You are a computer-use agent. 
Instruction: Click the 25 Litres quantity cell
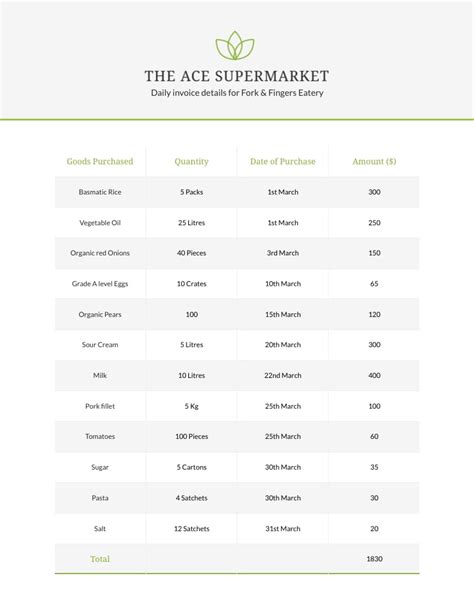pos(191,223)
